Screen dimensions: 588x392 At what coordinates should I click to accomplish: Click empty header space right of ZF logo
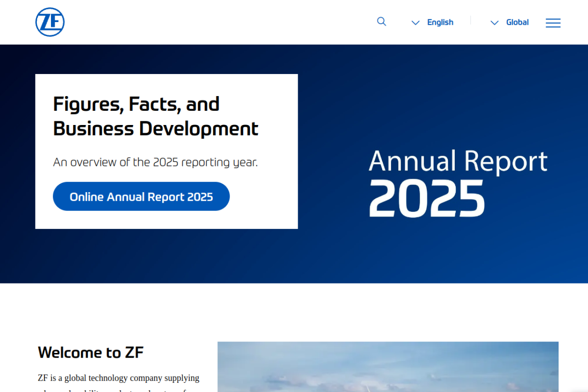pos(207,22)
